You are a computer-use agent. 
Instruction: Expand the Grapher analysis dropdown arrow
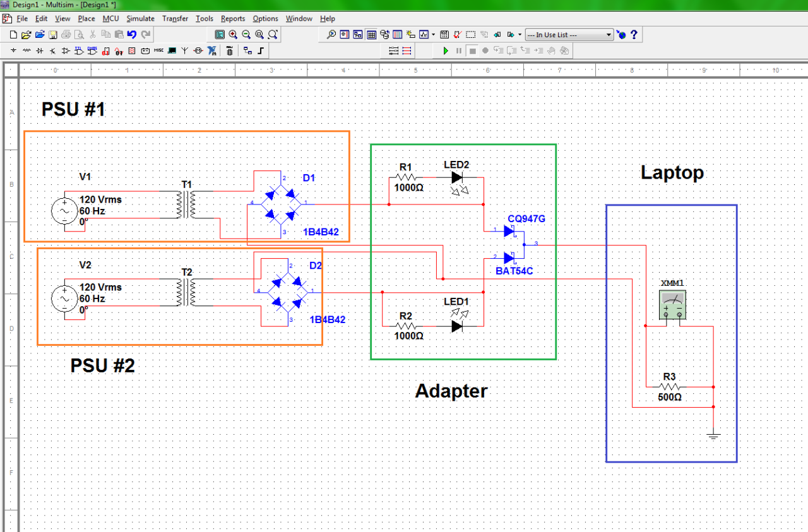tap(434, 35)
